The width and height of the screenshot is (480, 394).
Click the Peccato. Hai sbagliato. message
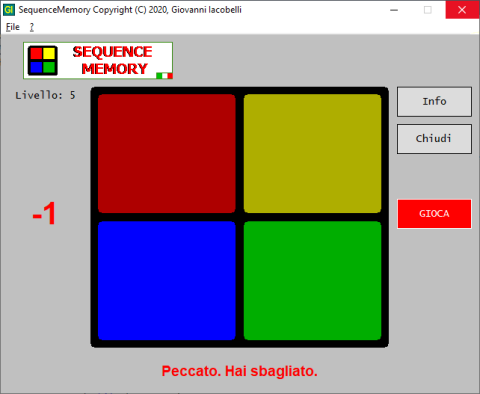pyautogui.click(x=240, y=371)
